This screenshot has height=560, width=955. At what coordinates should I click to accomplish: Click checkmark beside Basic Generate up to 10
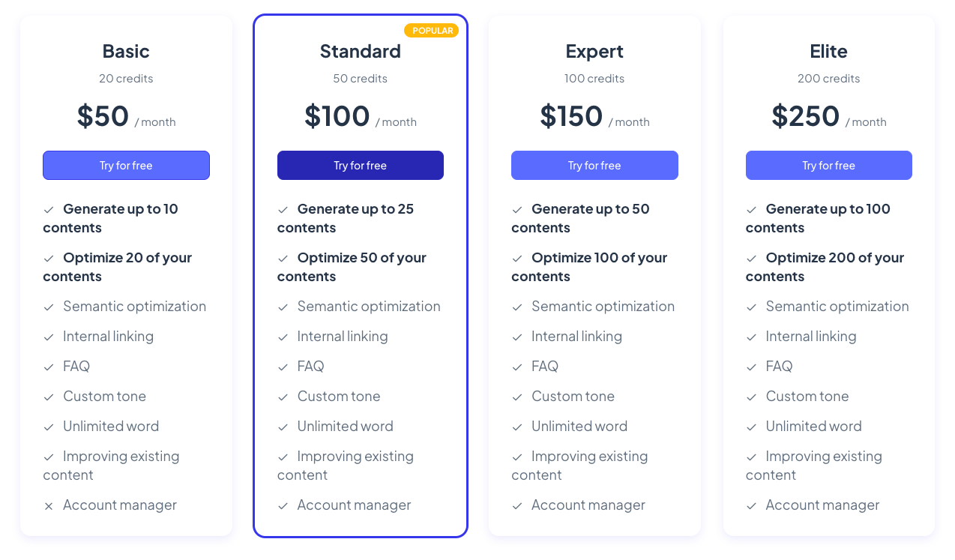coord(49,210)
